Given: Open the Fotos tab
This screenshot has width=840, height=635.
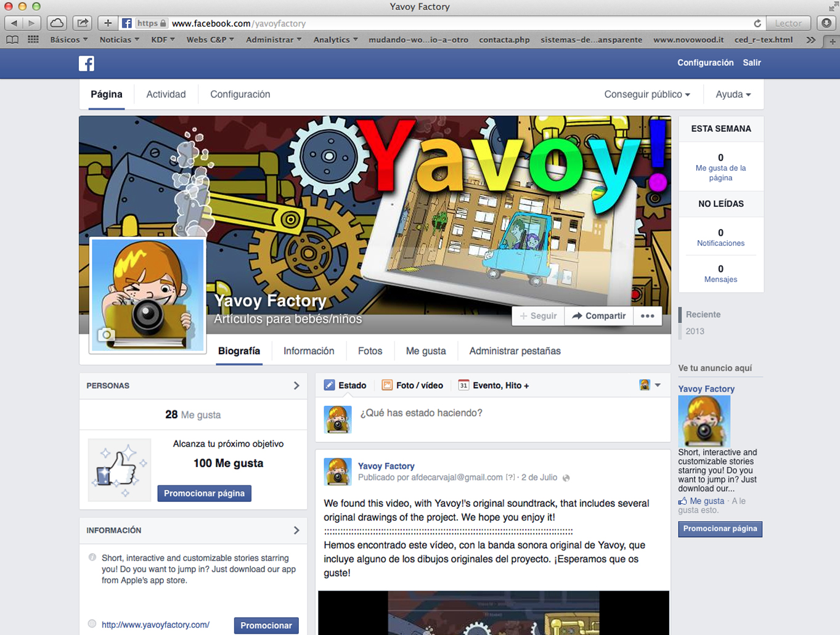Looking at the screenshot, I should click(x=370, y=351).
